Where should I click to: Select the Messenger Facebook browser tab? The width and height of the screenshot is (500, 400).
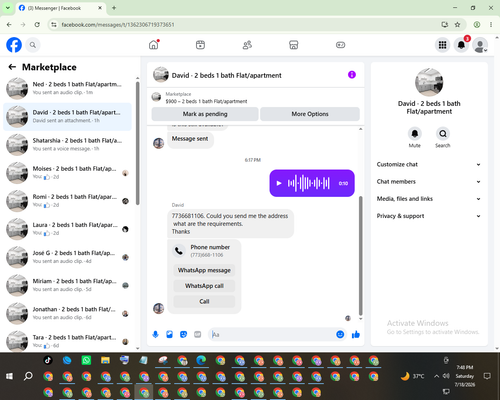pos(60,8)
